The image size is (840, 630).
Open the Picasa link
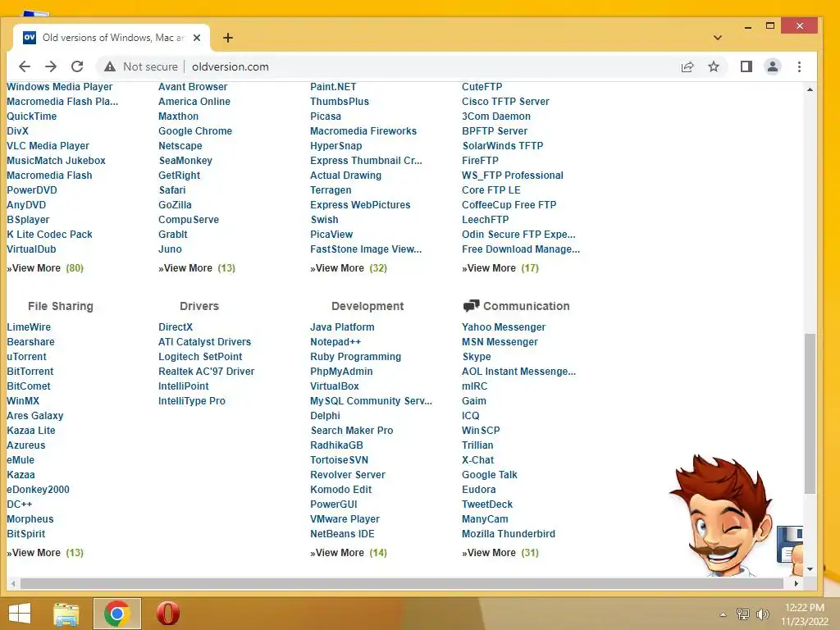[325, 116]
